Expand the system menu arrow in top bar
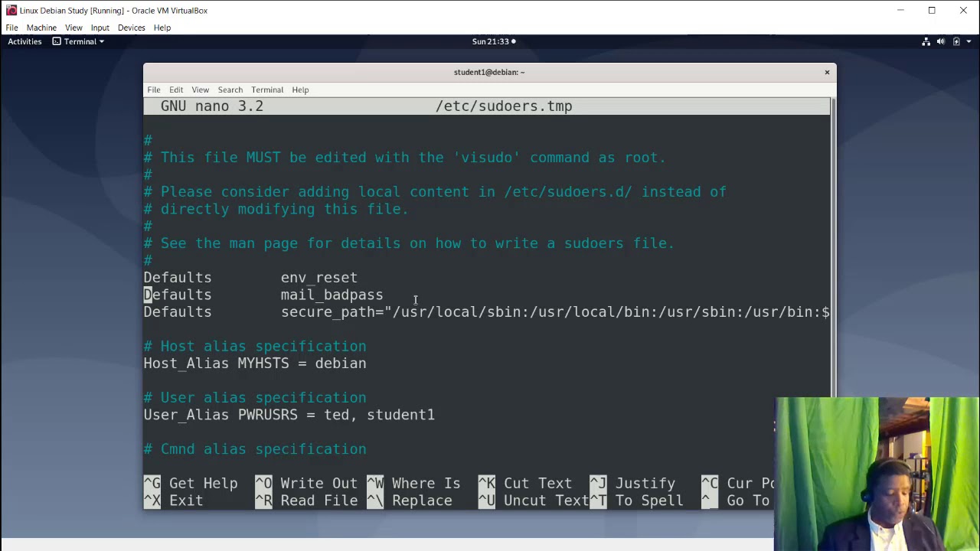 coord(969,41)
